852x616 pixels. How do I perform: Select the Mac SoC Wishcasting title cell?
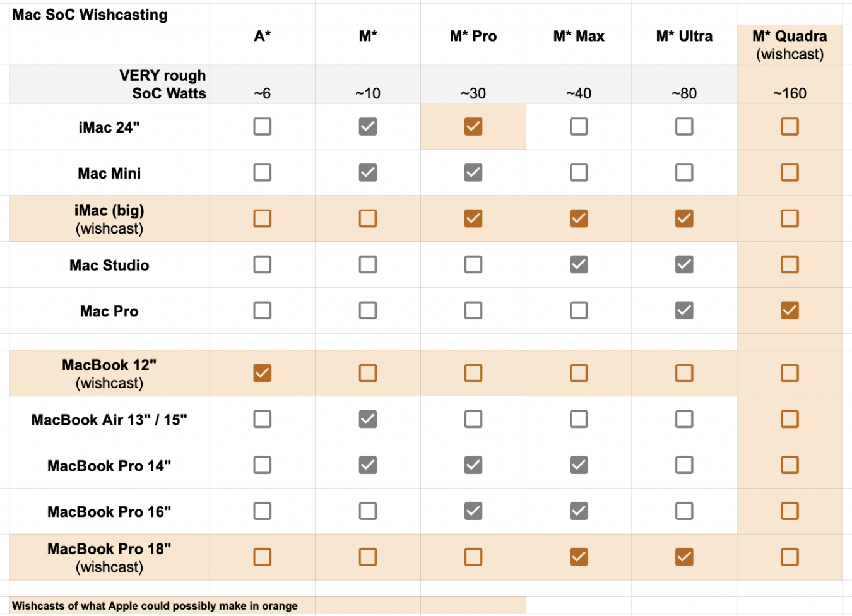coord(90,15)
